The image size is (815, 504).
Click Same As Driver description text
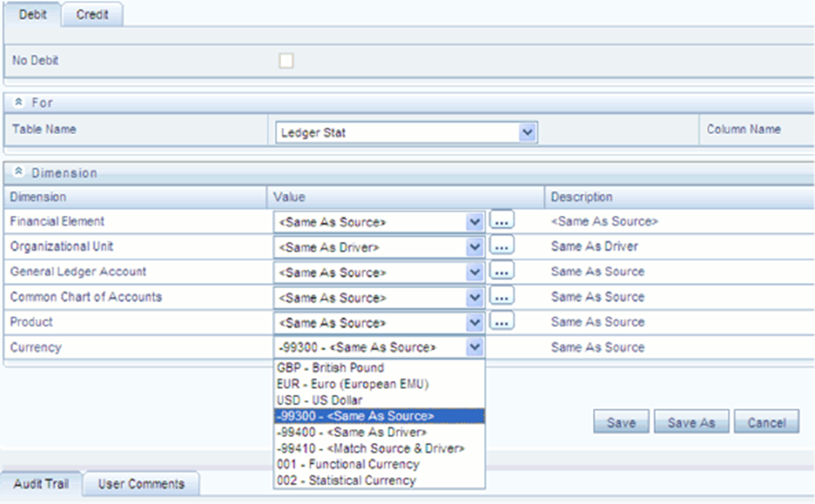click(x=594, y=247)
